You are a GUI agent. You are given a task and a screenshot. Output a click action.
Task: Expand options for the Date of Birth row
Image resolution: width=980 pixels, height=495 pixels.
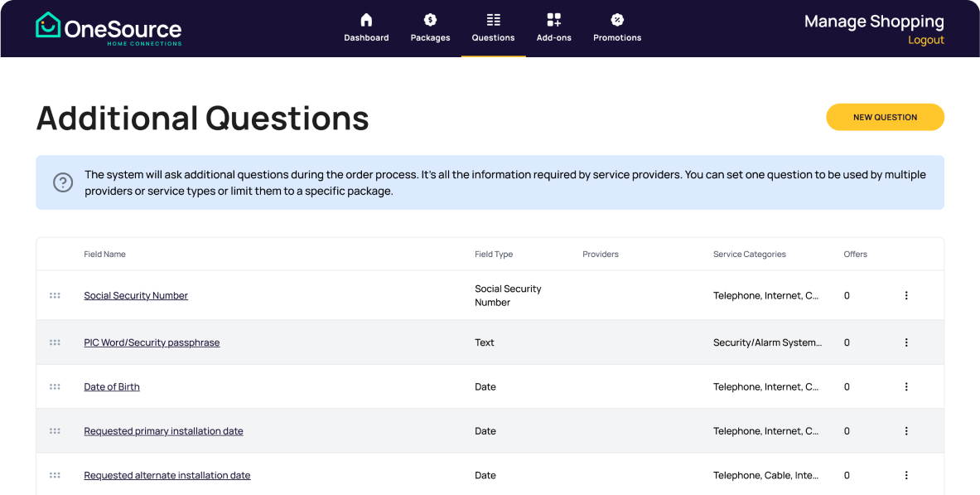(x=906, y=386)
